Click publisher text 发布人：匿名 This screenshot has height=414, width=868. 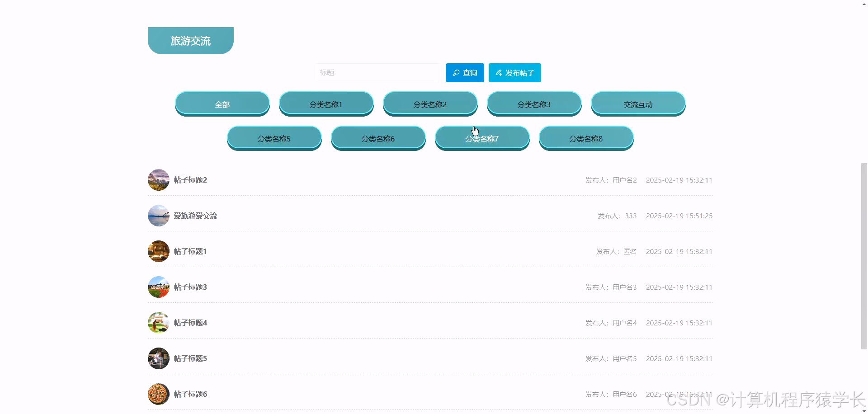point(617,251)
